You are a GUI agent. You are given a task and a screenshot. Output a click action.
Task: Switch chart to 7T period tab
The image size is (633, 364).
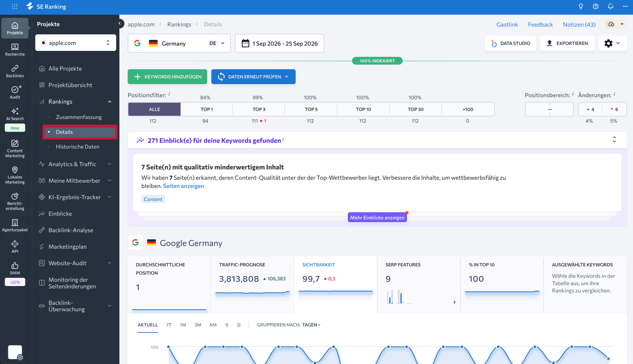click(169, 325)
